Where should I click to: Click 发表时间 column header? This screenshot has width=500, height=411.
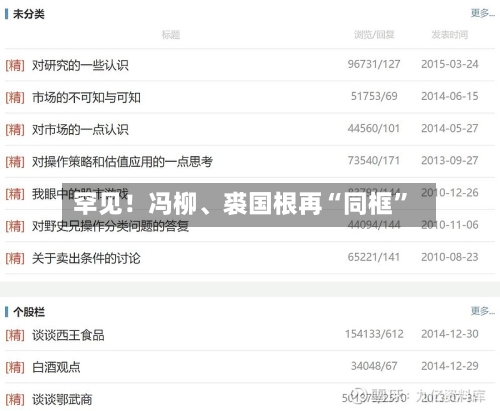click(x=450, y=34)
